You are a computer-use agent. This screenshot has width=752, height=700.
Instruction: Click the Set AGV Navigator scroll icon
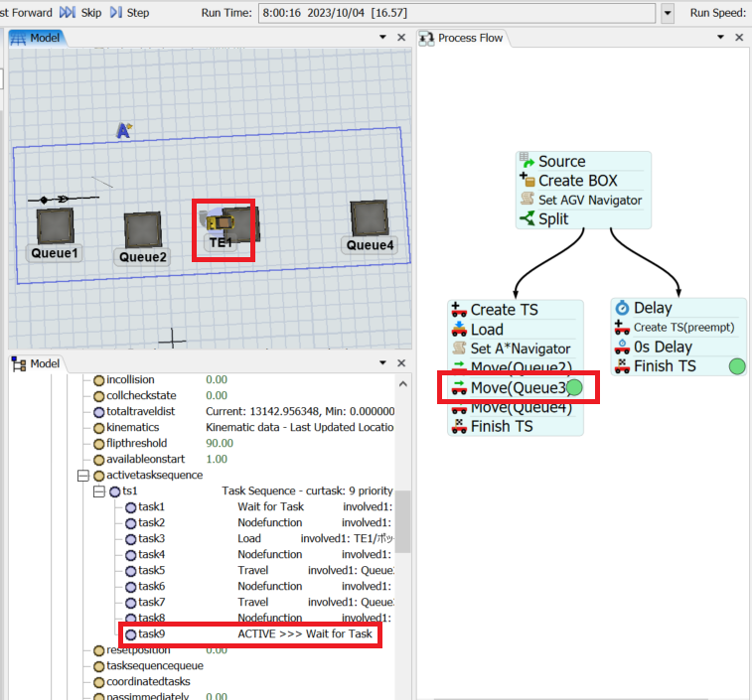pyautogui.click(x=526, y=200)
